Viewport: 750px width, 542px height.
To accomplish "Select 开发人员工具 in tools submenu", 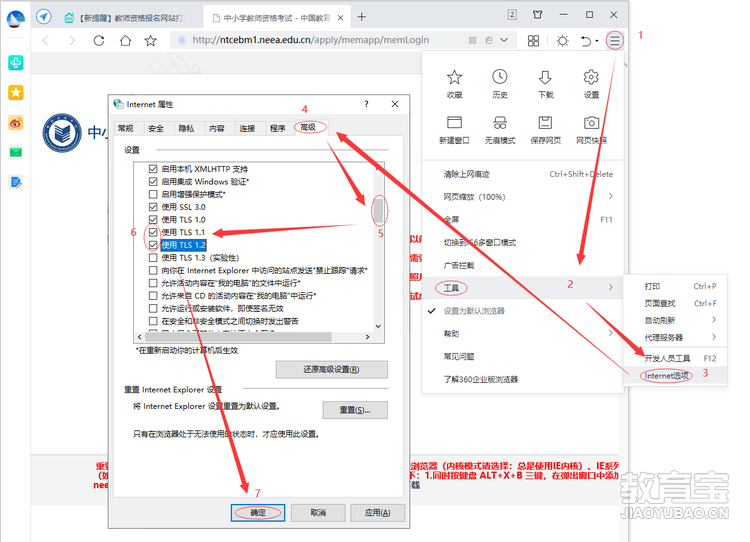I will (675, 358).
